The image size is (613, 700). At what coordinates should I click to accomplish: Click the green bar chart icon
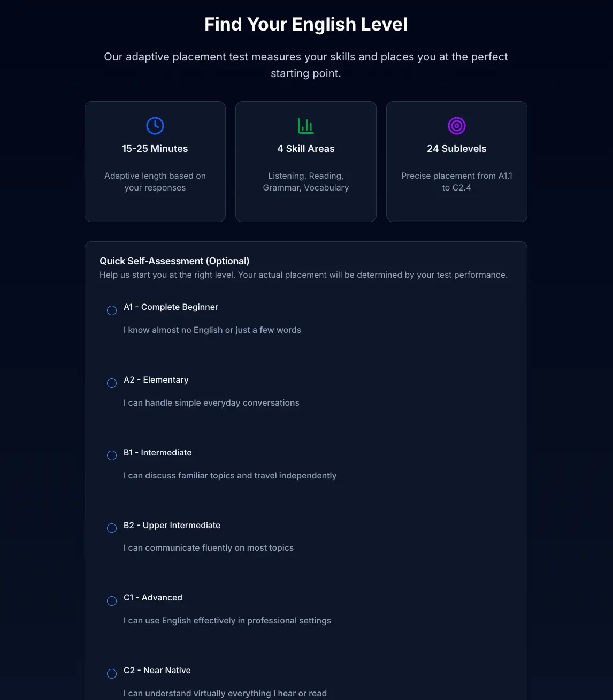306,126
